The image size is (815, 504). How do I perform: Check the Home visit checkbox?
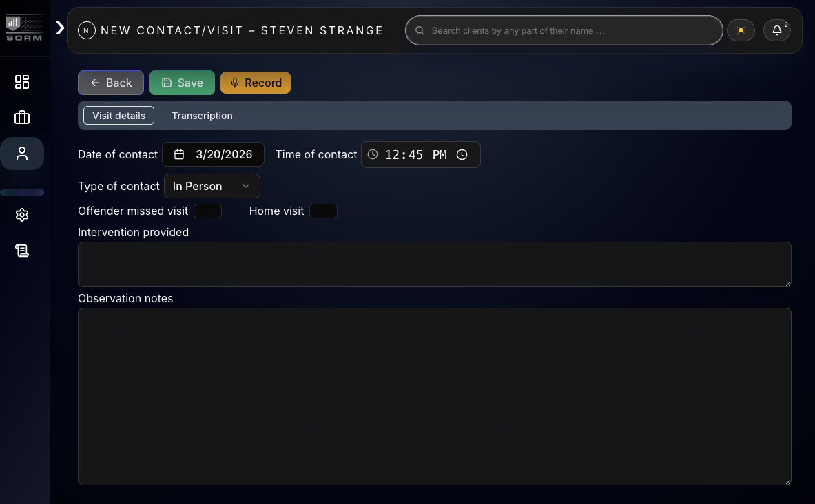[x=323, y=211]
